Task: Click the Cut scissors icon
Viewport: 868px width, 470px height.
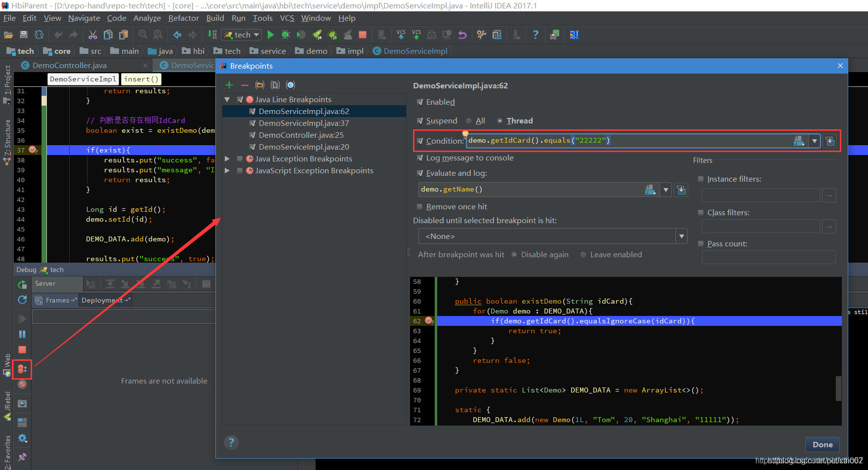Action: (x=93, y=35)
